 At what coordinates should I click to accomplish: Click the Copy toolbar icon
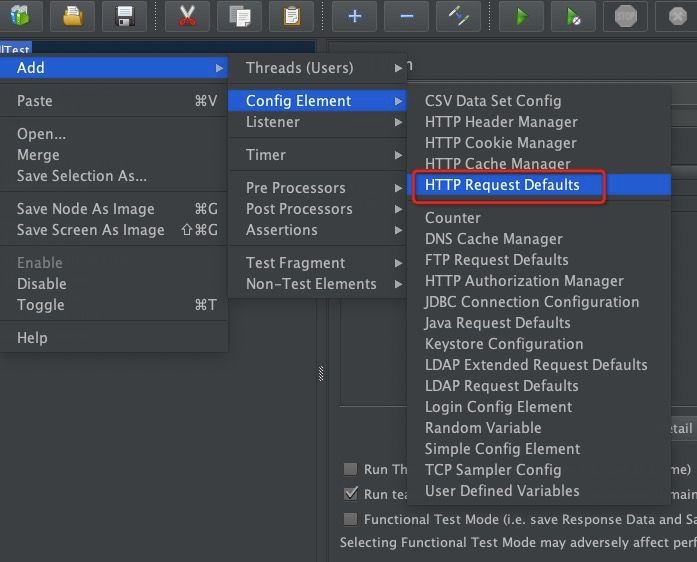click(239, 16)
